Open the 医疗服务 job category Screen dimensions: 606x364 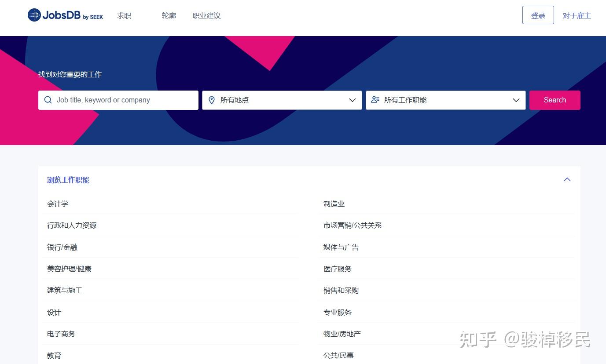coord(338,269)
